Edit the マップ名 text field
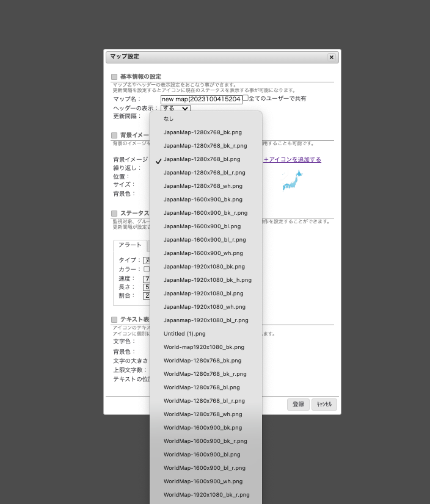 click(x=202, y=99)
